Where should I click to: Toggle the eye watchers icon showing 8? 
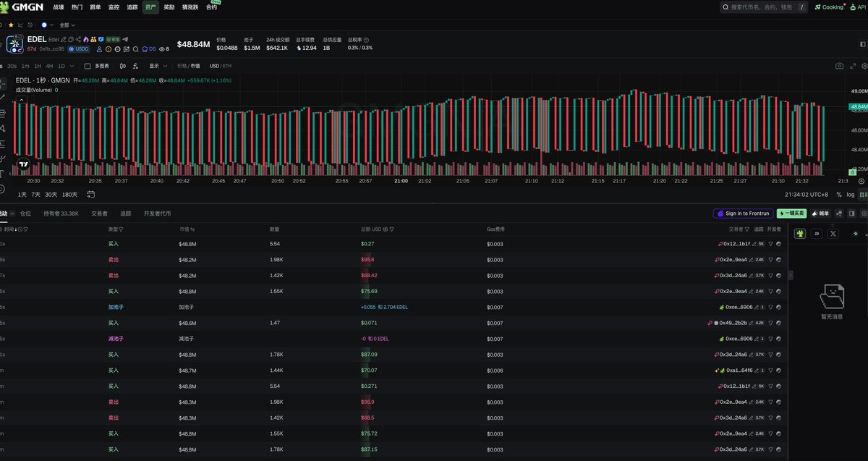pyautogui.click(x=163, y=49)
